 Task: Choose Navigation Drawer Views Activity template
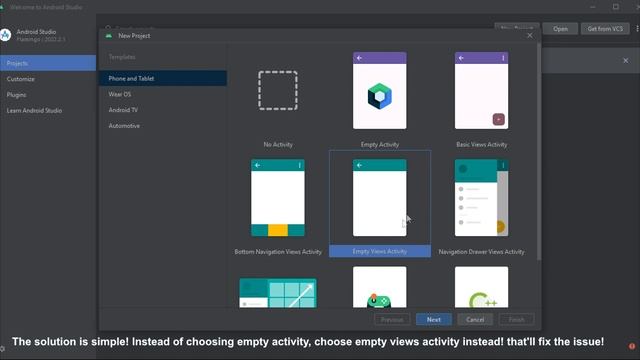tap(482, 198)
